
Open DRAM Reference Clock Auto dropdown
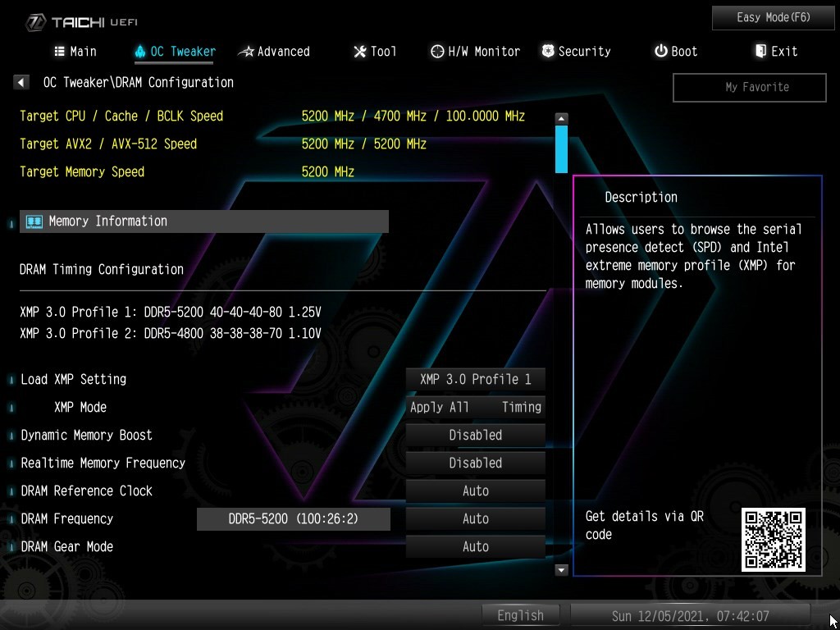click(476, 491)
